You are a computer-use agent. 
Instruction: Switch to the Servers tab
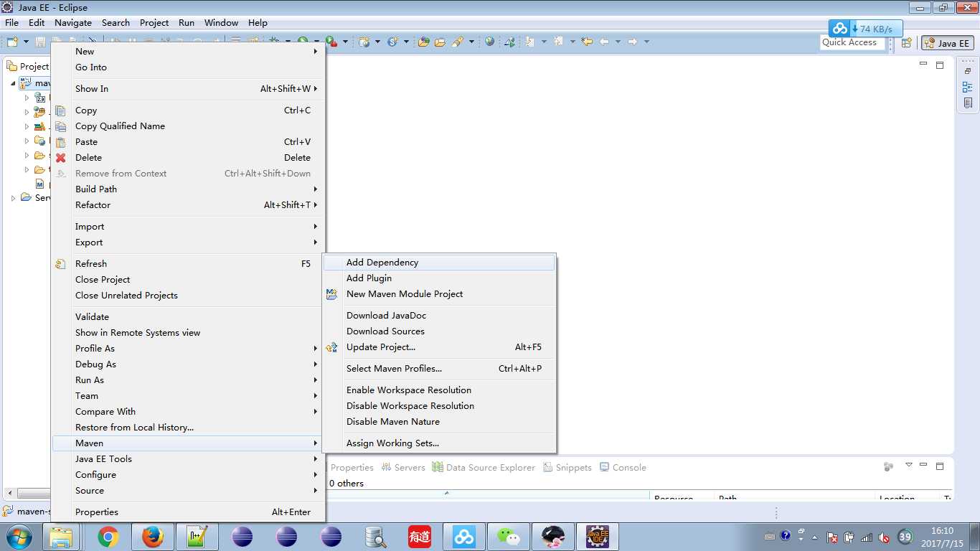(x=402, y=467)
